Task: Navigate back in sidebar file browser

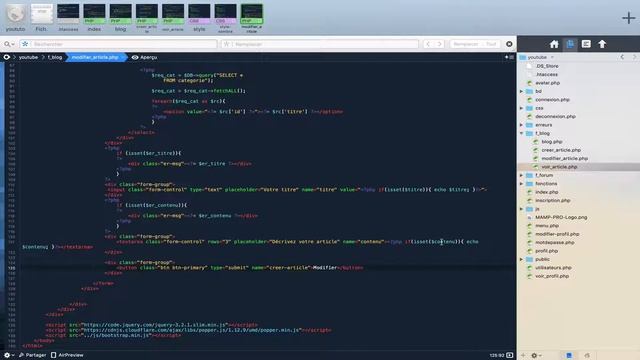Action: 622,58
